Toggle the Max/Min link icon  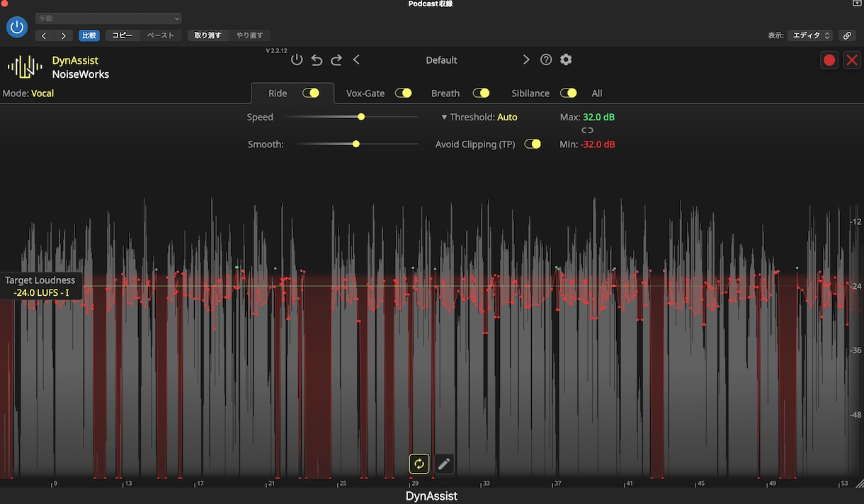click(587, 130)
